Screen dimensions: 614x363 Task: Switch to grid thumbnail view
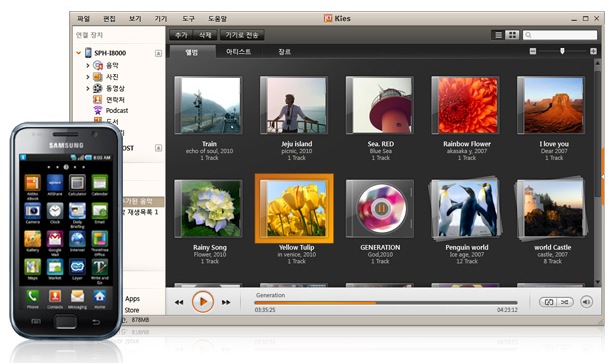pyautogui.click(x=512, y=35)
